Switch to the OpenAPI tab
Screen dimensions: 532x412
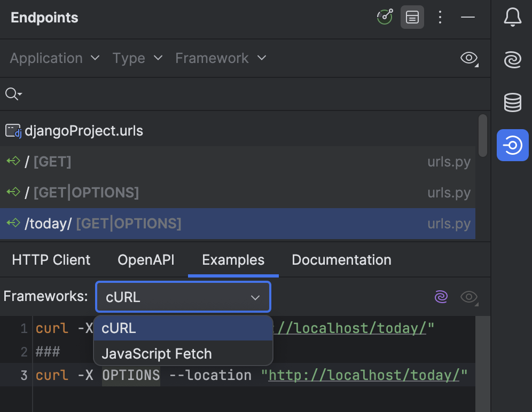pyautogui.click(x=145, y=260)
